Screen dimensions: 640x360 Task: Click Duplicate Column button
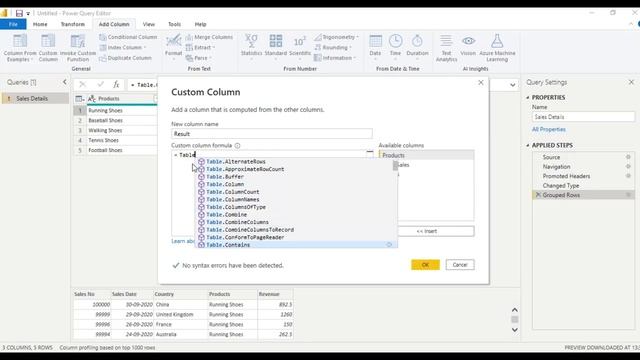125,58
